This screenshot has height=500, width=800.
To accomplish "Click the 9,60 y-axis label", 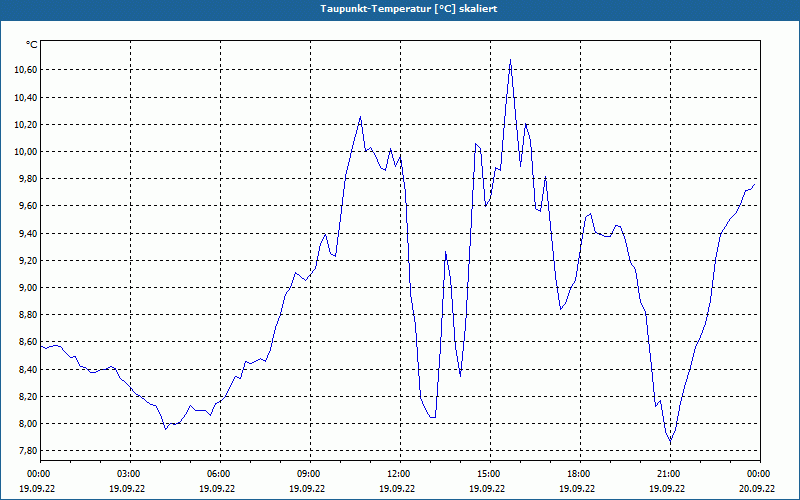I will coord(28,206).
